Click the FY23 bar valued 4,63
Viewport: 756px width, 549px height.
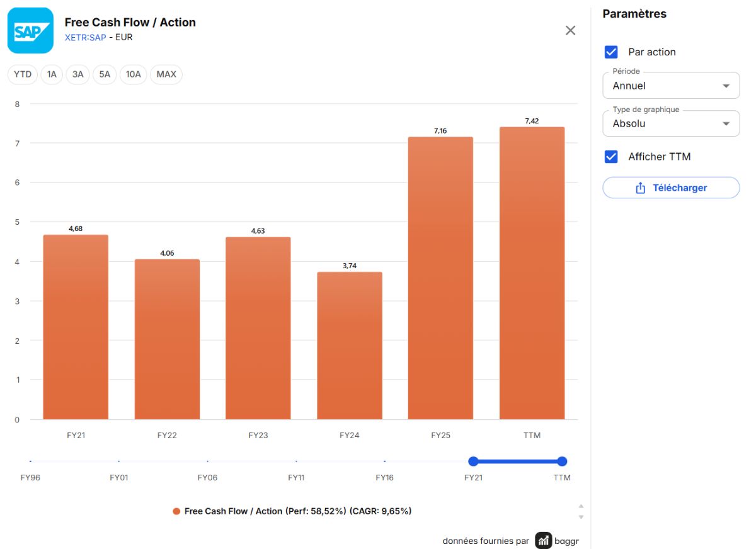tap(258, 328)
